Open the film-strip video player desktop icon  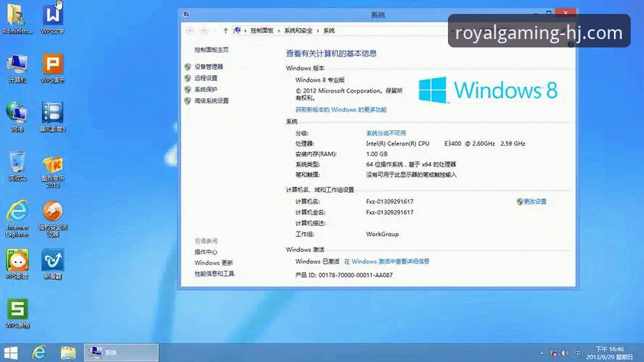pos(52,117)
